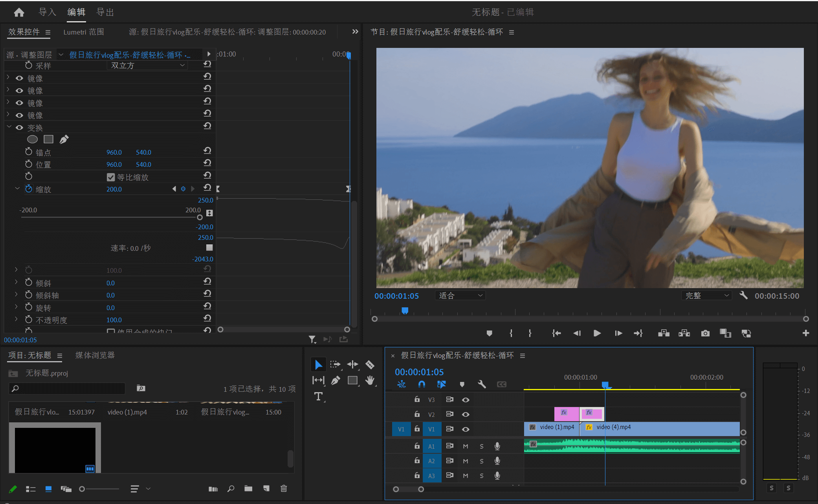Image resolution: width=818 pixels, height=504 pixels.
Task: Create ellipse mask under 变换 effect
Action: 32,139
